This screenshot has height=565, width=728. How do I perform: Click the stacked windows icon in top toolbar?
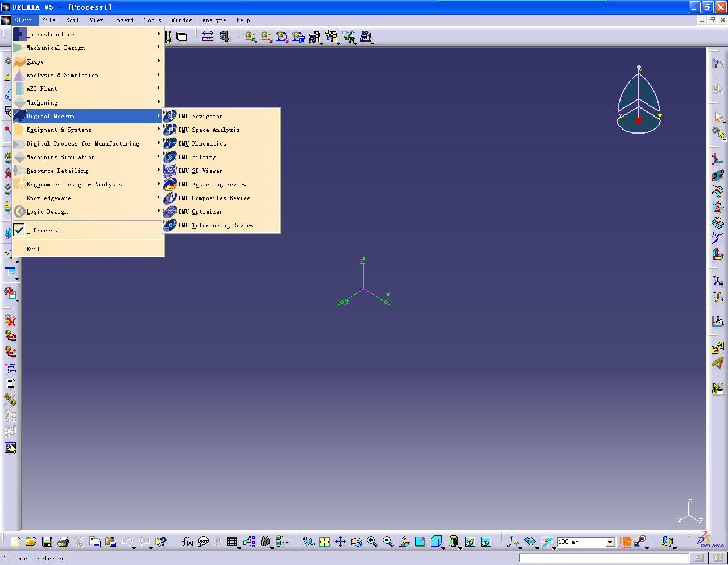pyautogui.click(x=182, y=37)
